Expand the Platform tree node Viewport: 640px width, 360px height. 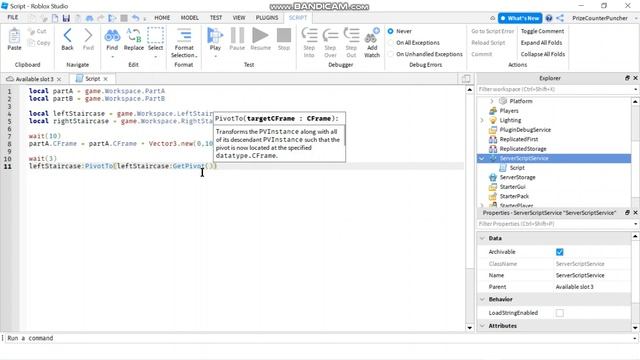click(x=491, y=101)
